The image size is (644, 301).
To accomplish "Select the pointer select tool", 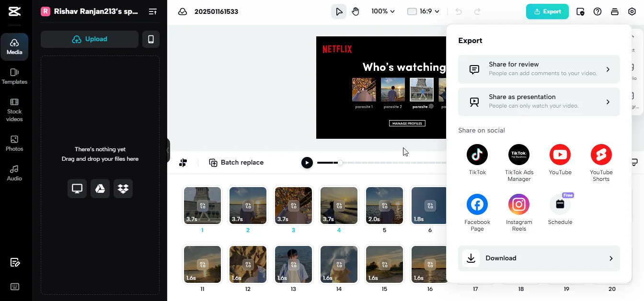I will [x=339, y=11].
